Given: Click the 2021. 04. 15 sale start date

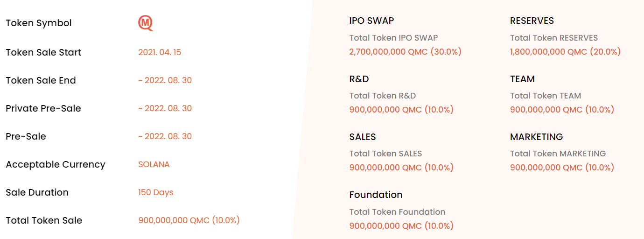Looking at the screenshot, I should click(160, 52).
